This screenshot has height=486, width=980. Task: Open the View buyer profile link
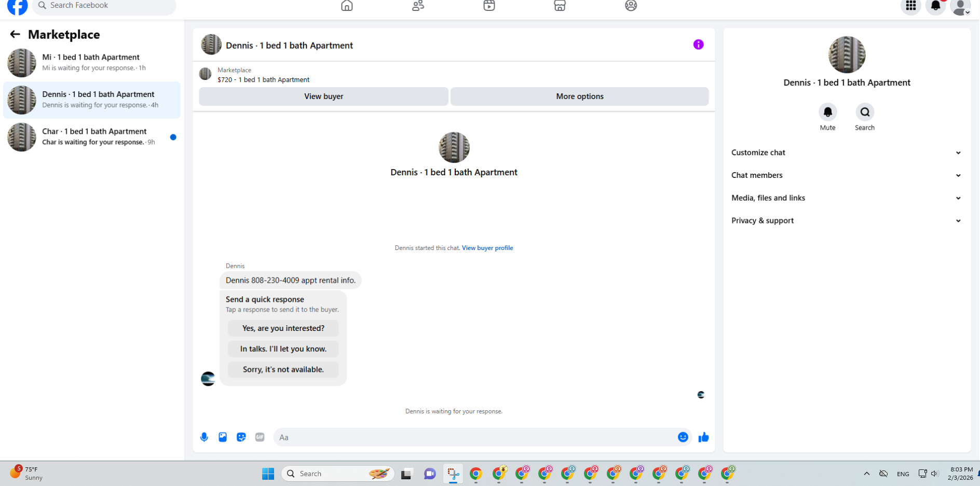[487, 248]
